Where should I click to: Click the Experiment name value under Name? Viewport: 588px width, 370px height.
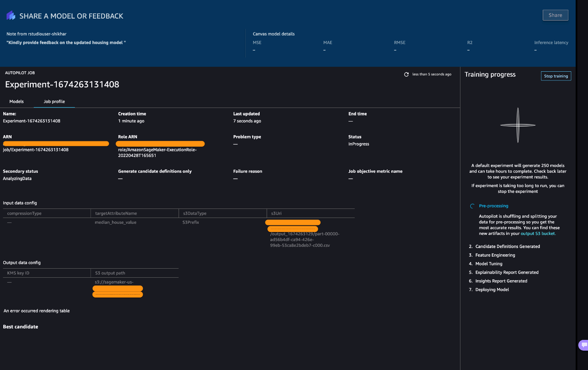pyautogui.click(x=32, y=121)
